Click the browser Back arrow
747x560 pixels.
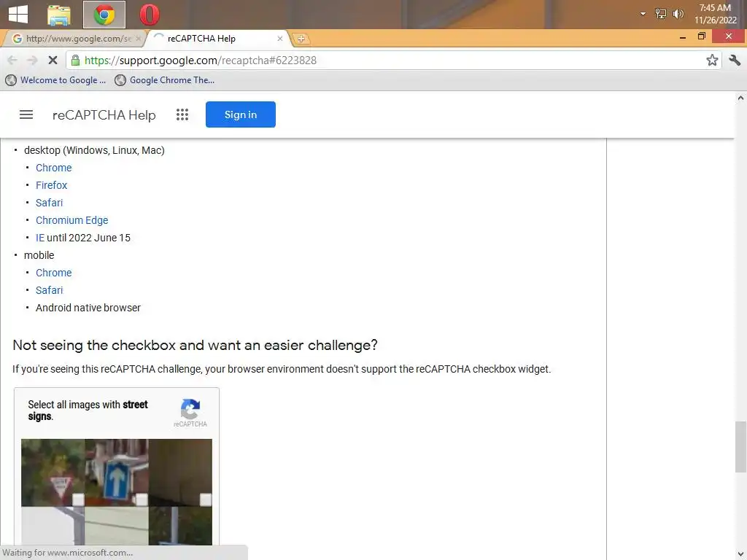(x=12, y=60)
